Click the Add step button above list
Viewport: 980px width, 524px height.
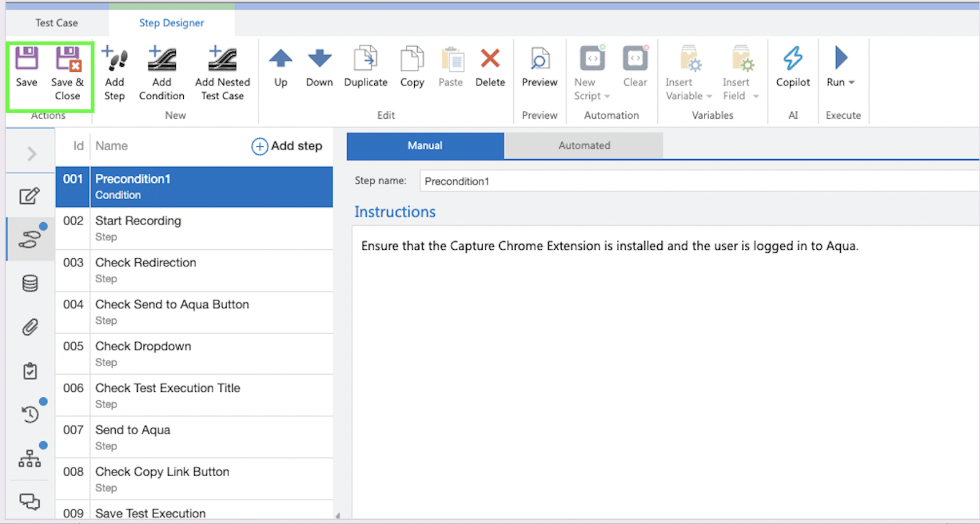click(x=287, y=146)
